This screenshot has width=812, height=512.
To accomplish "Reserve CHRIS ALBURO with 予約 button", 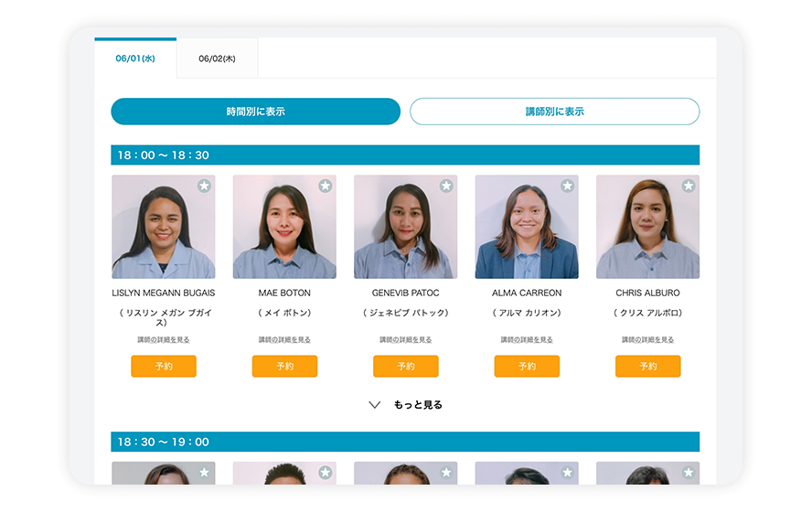I will click(647, 367).
